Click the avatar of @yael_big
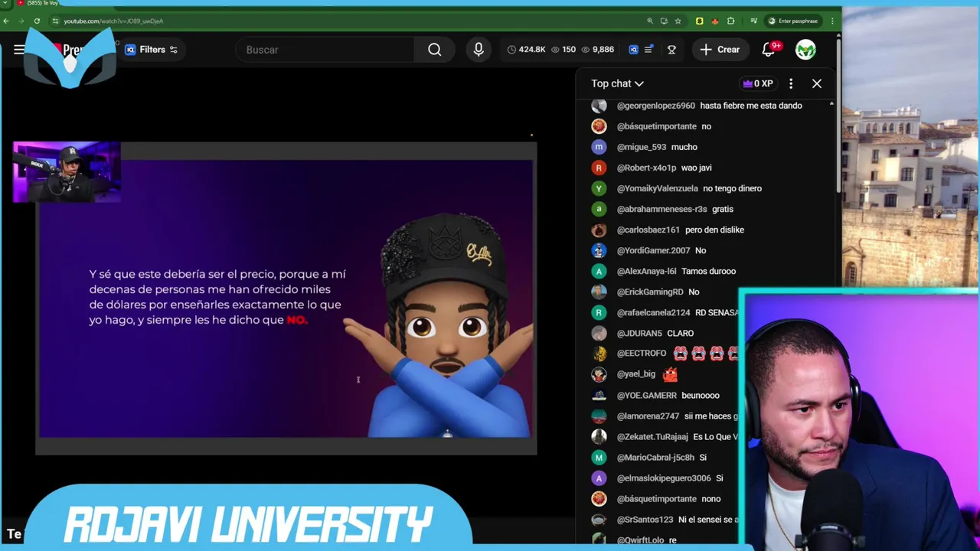980x551 pixels. pos(599,374)
